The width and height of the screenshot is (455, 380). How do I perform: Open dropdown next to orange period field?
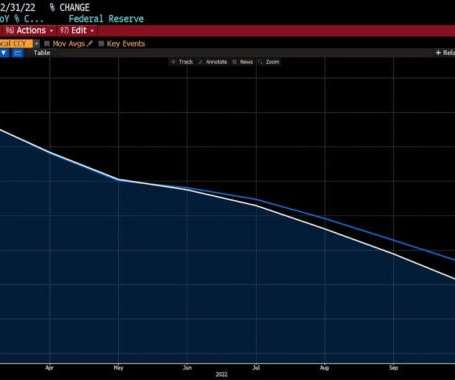[37, 44]
